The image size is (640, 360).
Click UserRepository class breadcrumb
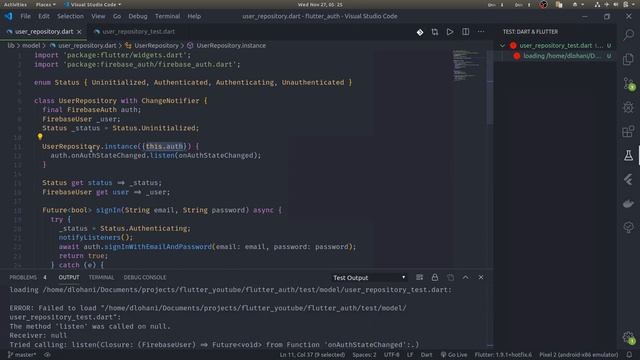[156, 46]
